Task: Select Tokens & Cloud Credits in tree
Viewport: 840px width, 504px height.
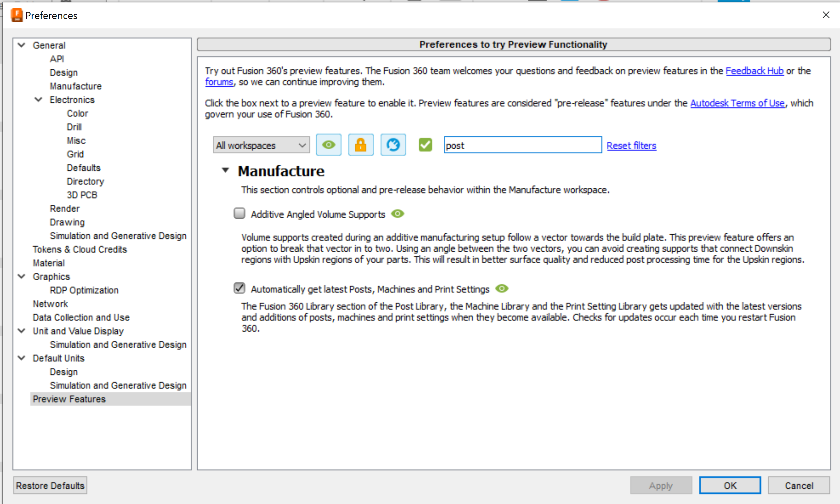Action: click(x=80, y=249)
